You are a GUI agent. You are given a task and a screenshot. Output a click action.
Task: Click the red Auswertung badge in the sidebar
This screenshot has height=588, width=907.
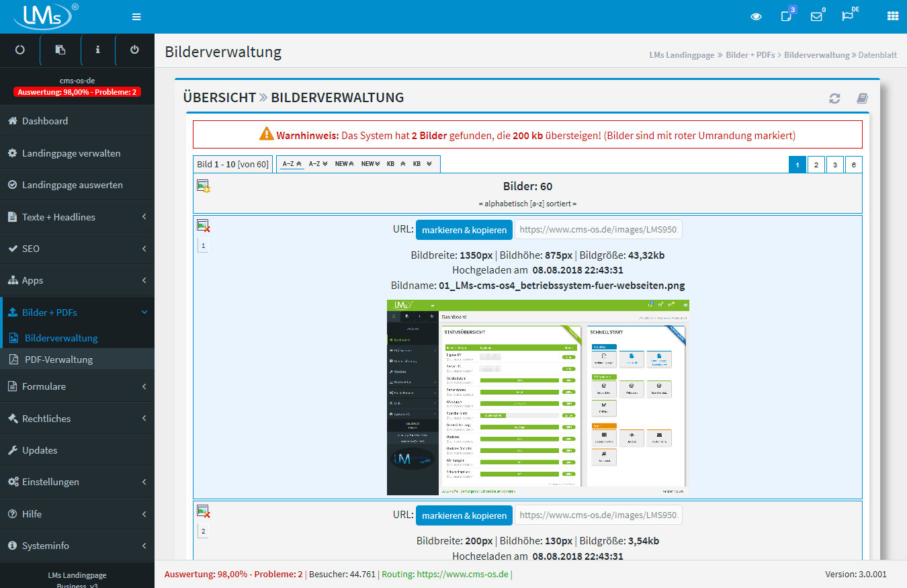coord(77,92)
